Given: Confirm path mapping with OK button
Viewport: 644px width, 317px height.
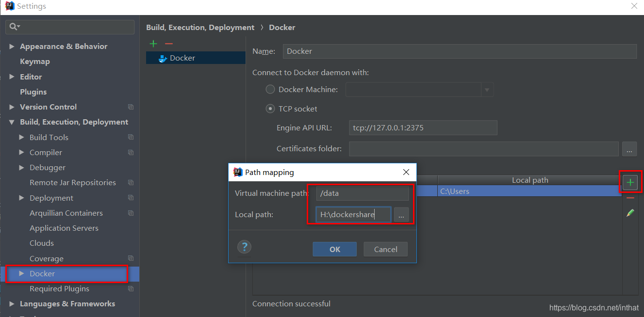Looking at the screenshot, I should click(335, 249).
